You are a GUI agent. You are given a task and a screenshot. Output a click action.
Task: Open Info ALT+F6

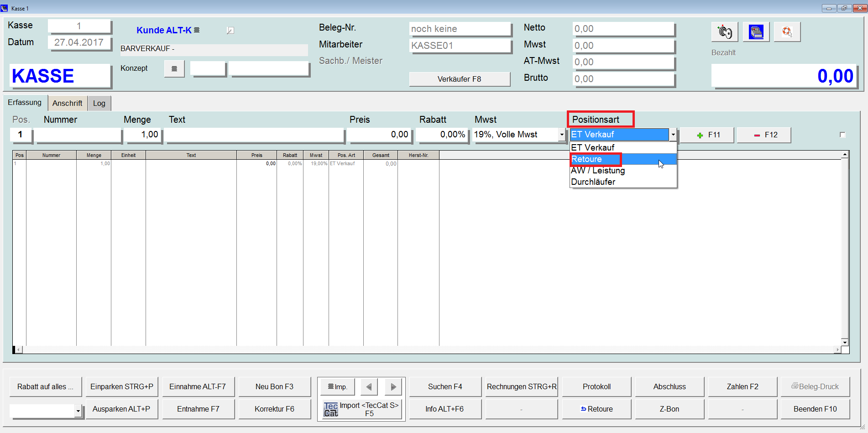click(445, 409)
